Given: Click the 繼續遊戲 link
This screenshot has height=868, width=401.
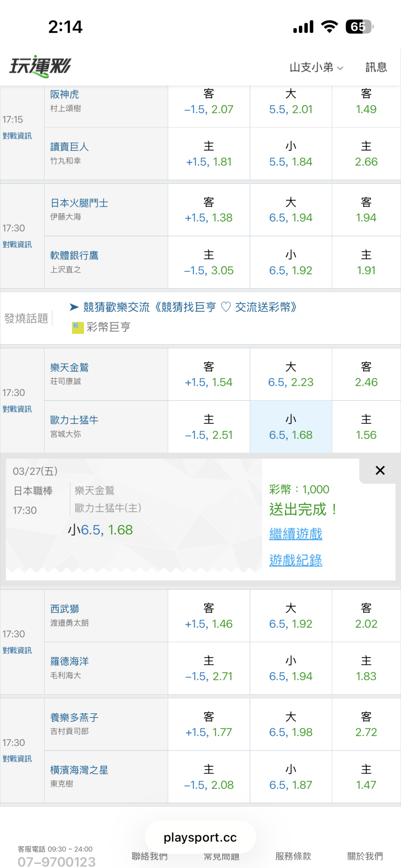Looking at the screenshot, I should (x=296, y=534).
